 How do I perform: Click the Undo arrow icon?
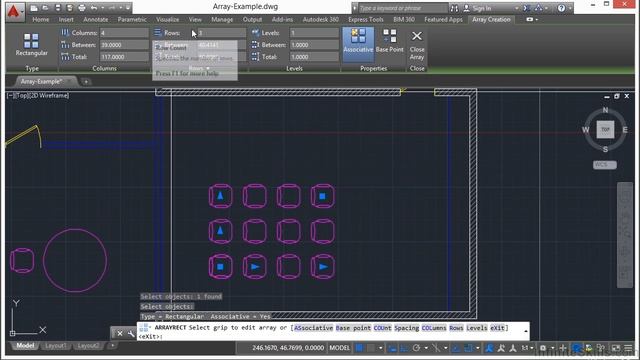click(x=93, y=8)
